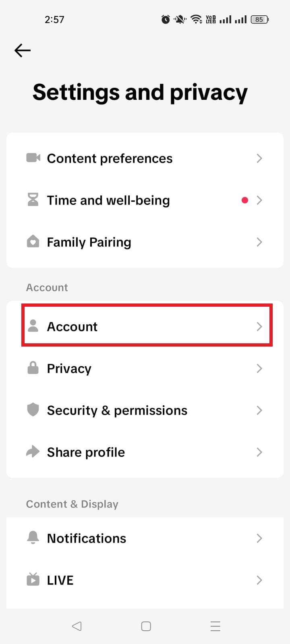
Task: Expand the Content preferences row chevron
Action: (259, 158)
